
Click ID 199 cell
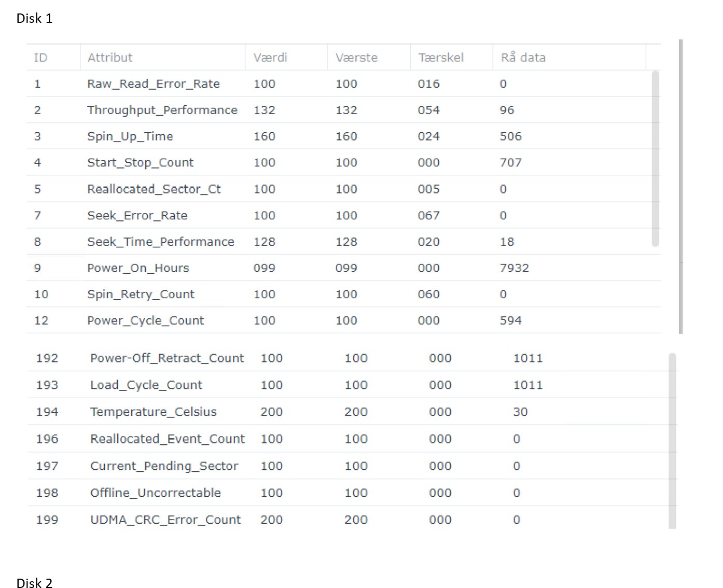click(47, 520)
